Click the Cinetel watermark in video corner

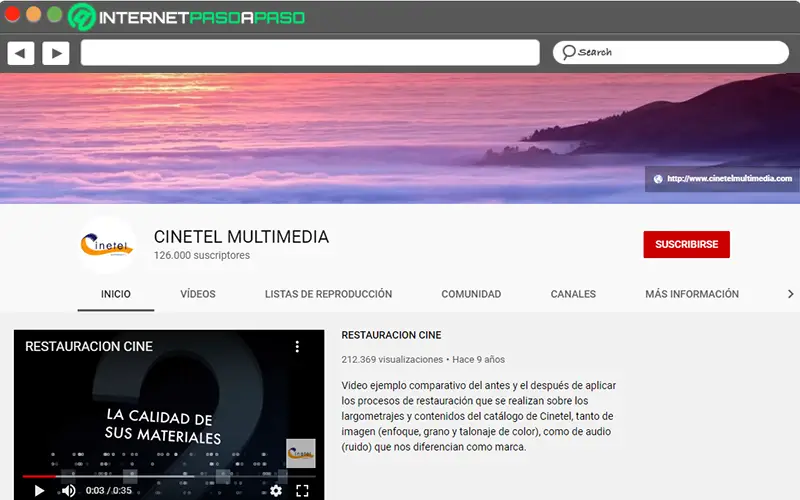(x=301, y=453)
